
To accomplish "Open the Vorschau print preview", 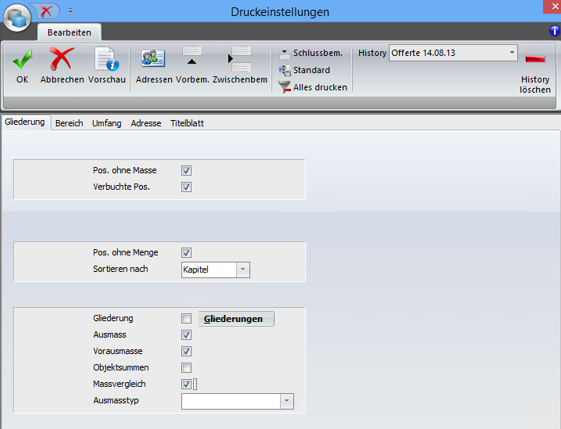I will (x=107, y=59).
